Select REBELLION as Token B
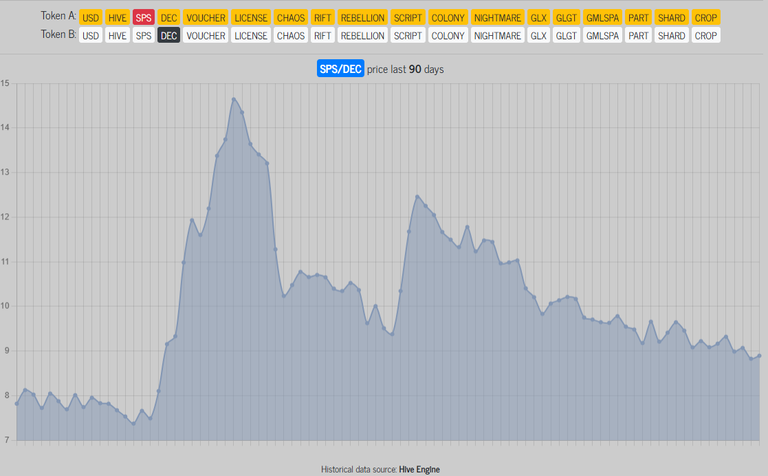 point(362,35)
